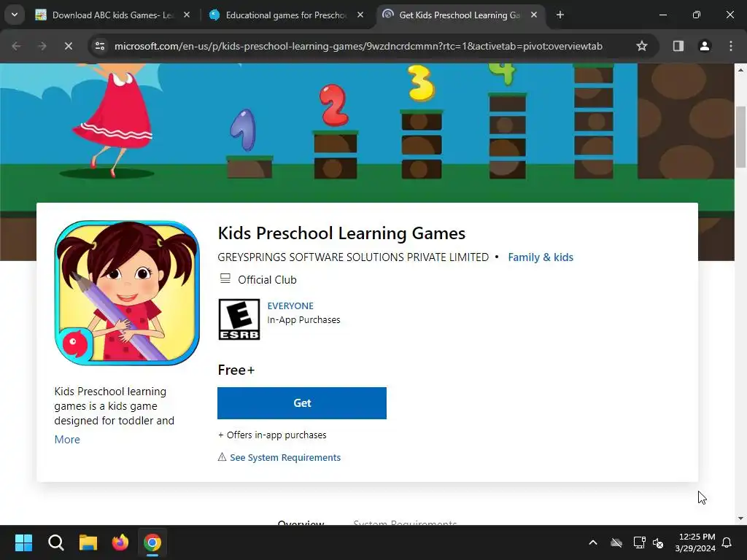Toggle the browser side panel
This screenshot has height=560, width=747.
(678, 46)
